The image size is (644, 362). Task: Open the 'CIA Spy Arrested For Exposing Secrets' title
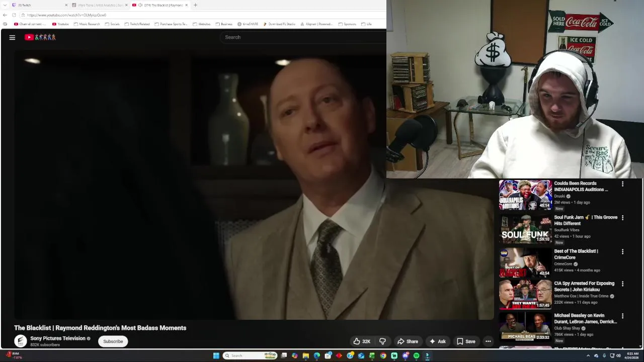tap(584, 287)
